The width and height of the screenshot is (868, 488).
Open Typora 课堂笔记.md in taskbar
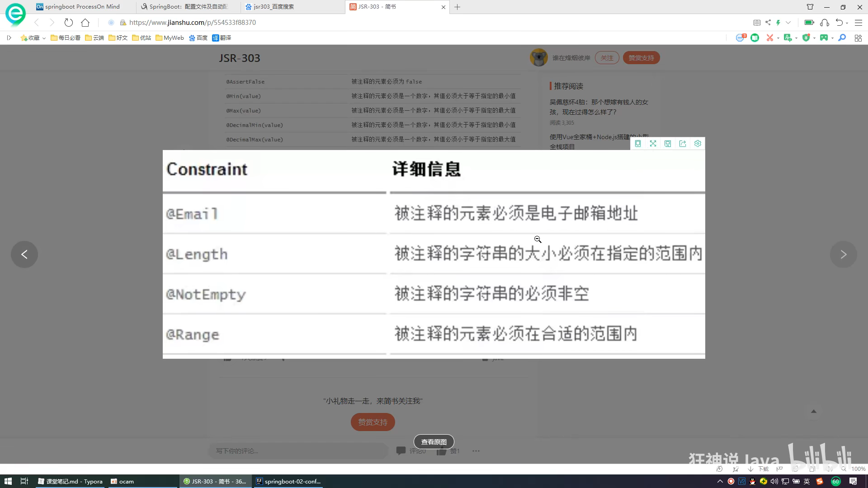pos(70,481)
